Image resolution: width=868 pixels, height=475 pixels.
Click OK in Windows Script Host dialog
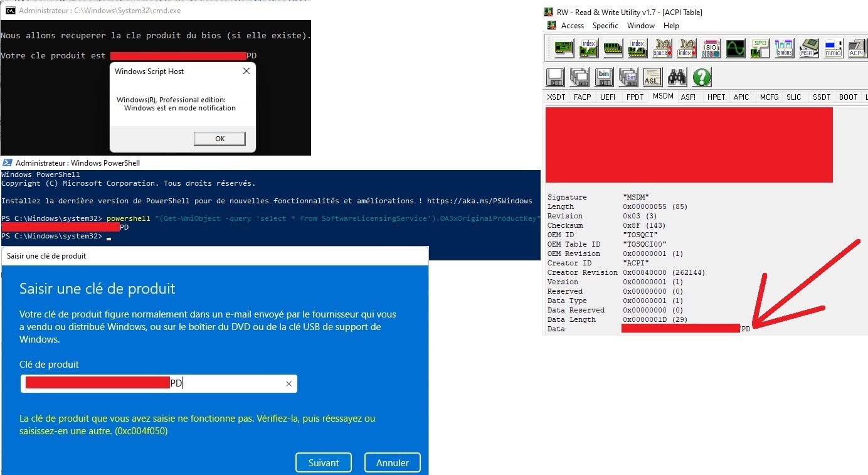220,139
